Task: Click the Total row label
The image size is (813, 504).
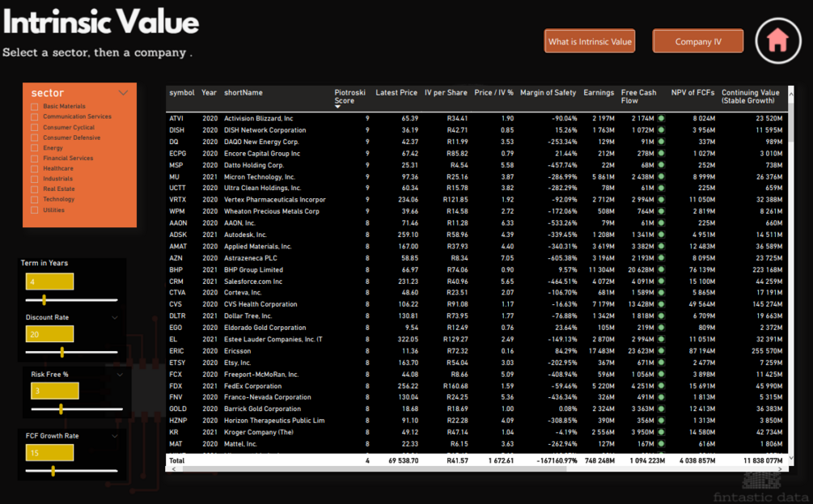Action: click(177, 460)
